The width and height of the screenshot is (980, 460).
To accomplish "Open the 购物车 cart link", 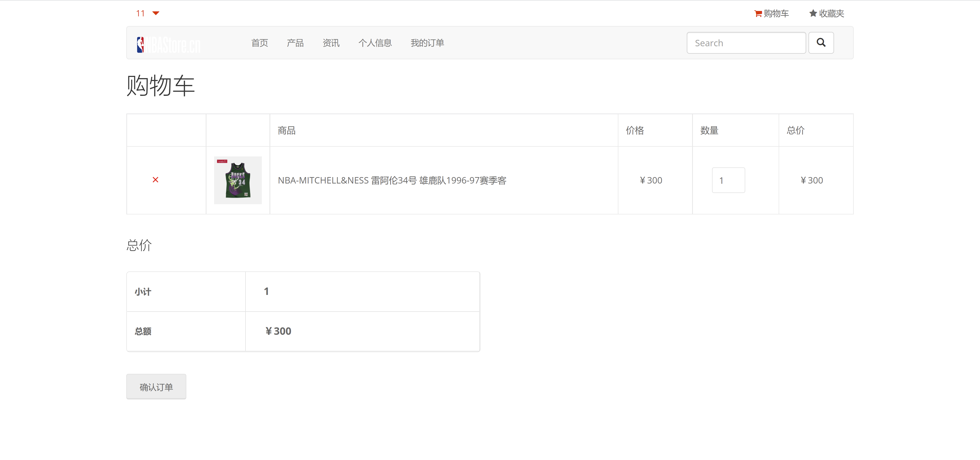I will [x=776, y=14].
